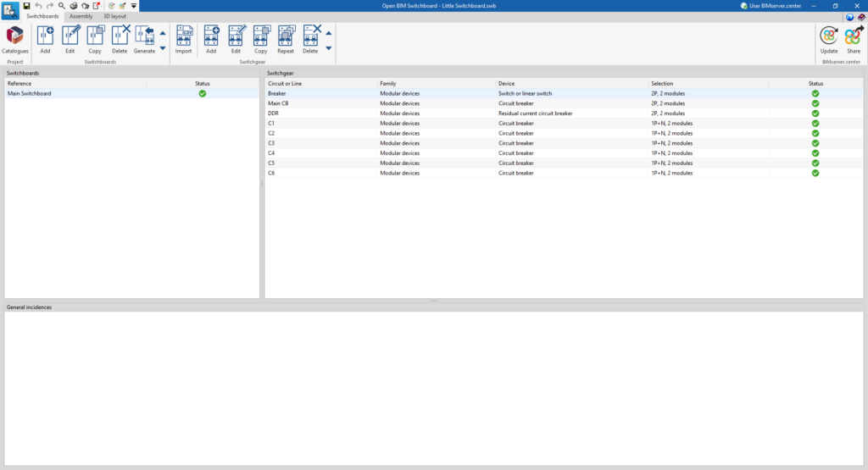This screenshot has height=470, width=868.
Task: Click the Circuit or Line column header
Action: coord(321,84)
